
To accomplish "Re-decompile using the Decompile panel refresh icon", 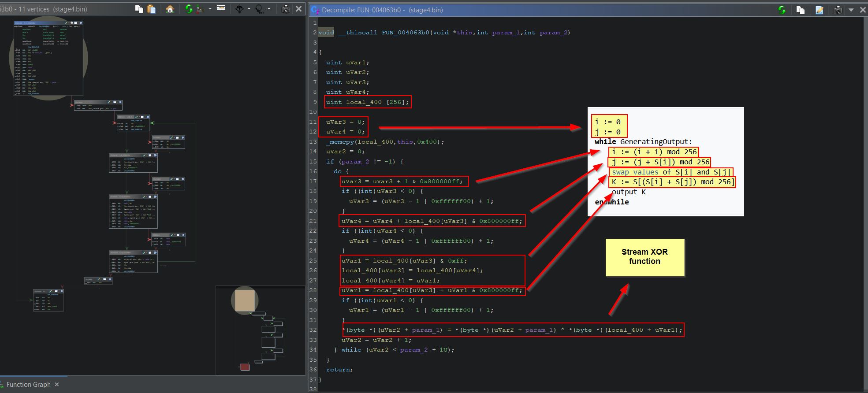I will coord(782,10).
